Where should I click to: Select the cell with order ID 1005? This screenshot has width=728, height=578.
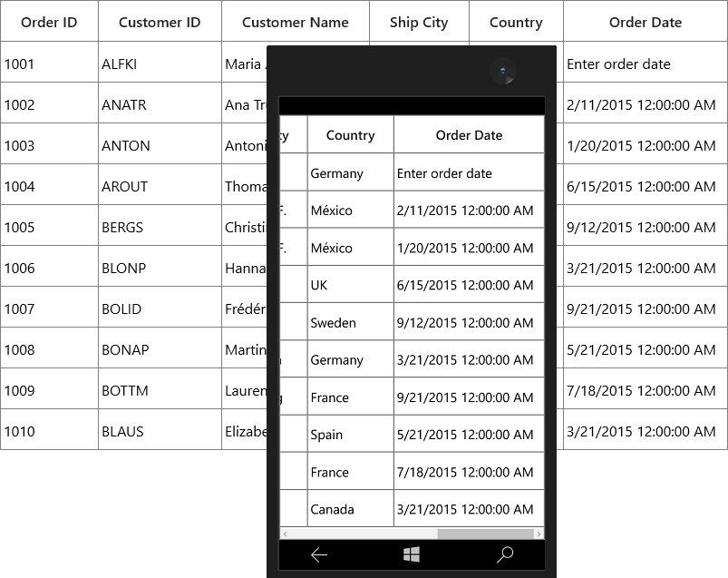pos(49,225)
